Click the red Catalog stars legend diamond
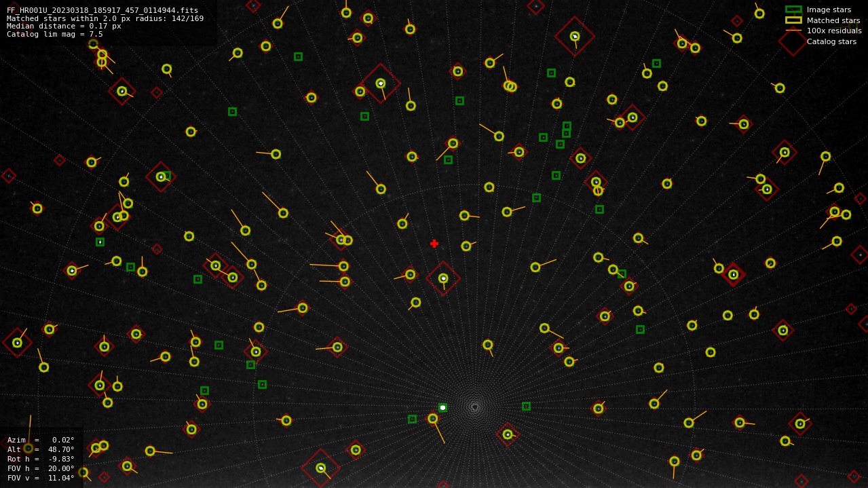868x488 pixels. click(793, 41)
